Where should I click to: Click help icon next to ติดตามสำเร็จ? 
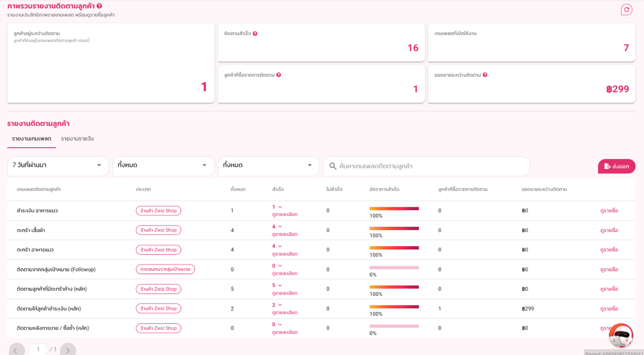[255, 34]
